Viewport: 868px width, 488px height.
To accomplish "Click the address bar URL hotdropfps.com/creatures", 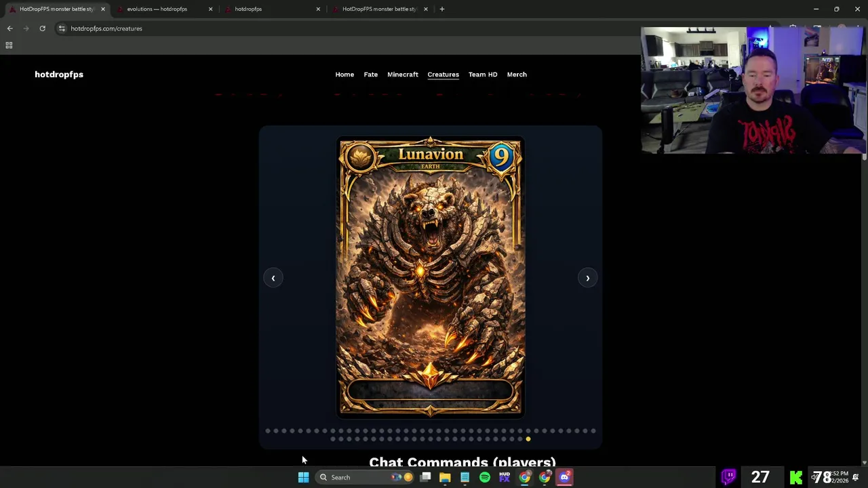I will click(x=106, y=28).
